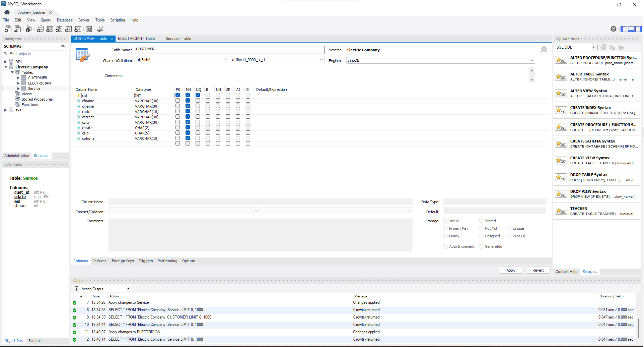The width and height of the screenshot is (644, 347).
Task: Click the TEACHER snippet star icon
Action: coord(561,211)
